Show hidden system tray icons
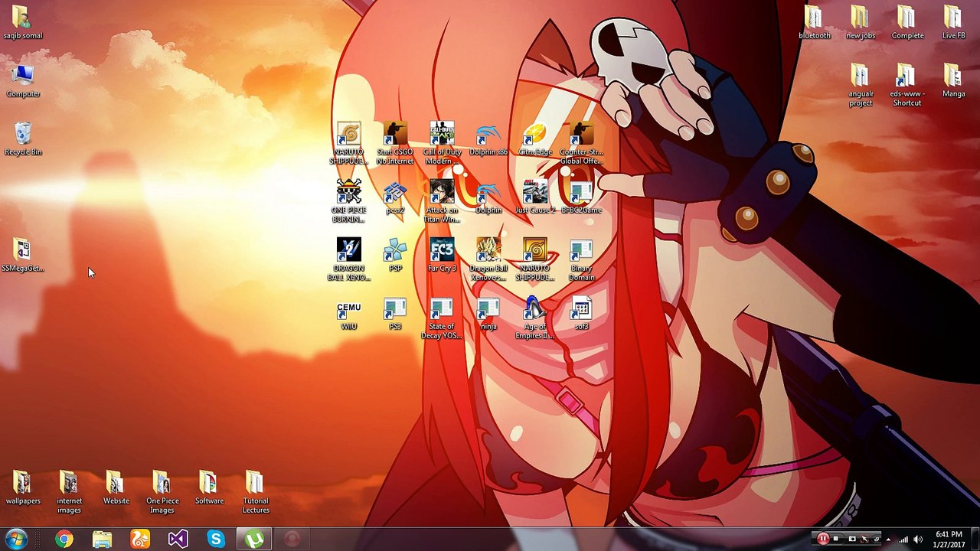The width and height of the screenshot is (980, 551). tap(888, 539)
